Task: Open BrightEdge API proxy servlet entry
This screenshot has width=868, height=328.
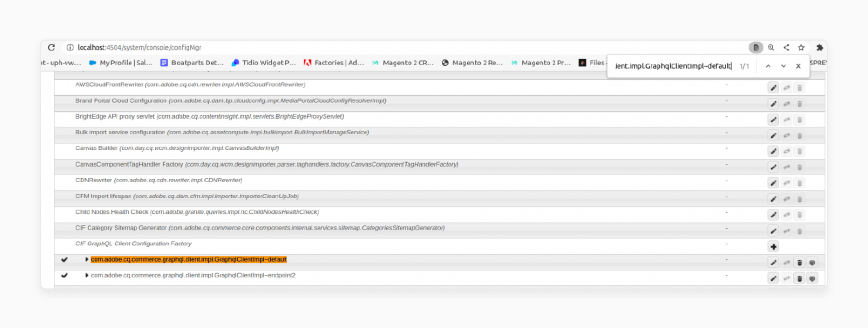Action: 210,116
